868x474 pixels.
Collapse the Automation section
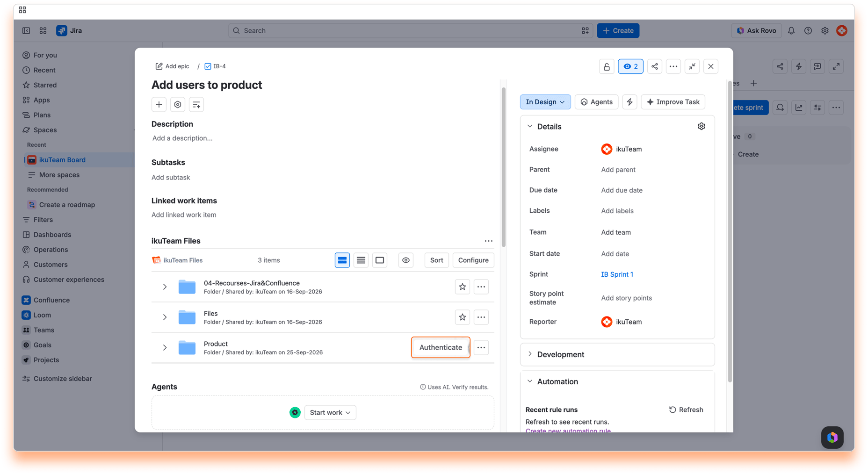click(530, 381)
